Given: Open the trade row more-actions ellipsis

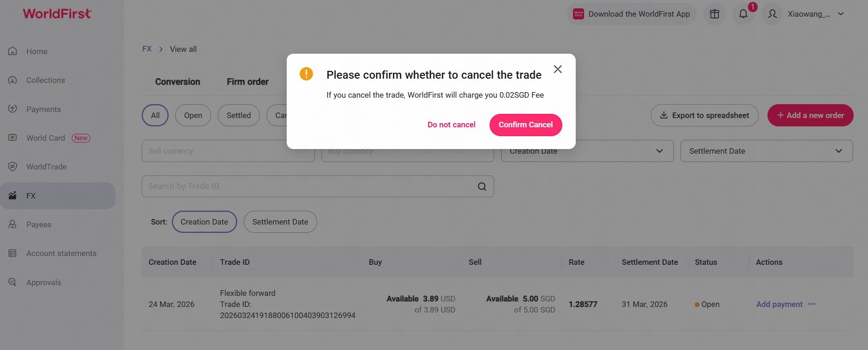Looking at the screenshot, I should point(811,304).
